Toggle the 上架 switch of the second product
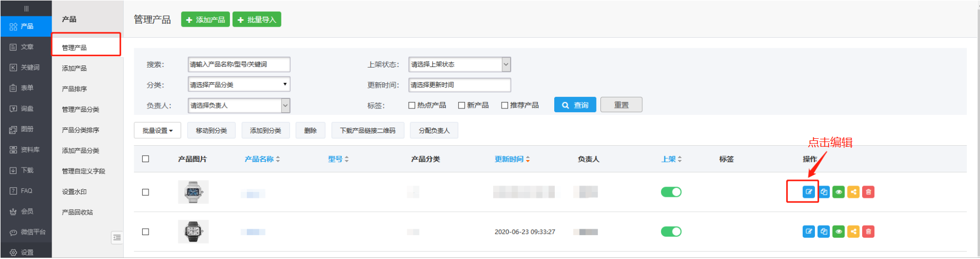This screenshot has height=259, width=980. click(671, 231)
